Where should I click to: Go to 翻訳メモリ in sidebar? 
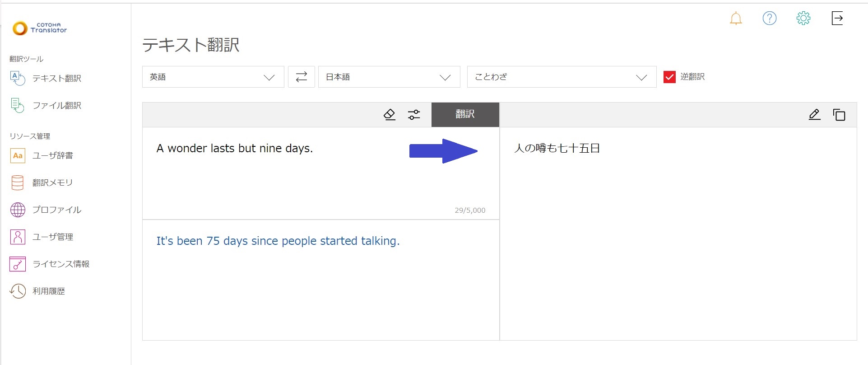[x=52, y=183]
